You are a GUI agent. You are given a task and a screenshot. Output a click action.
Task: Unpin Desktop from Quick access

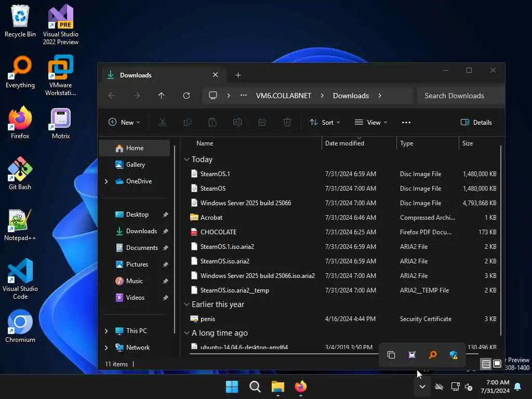165,215
